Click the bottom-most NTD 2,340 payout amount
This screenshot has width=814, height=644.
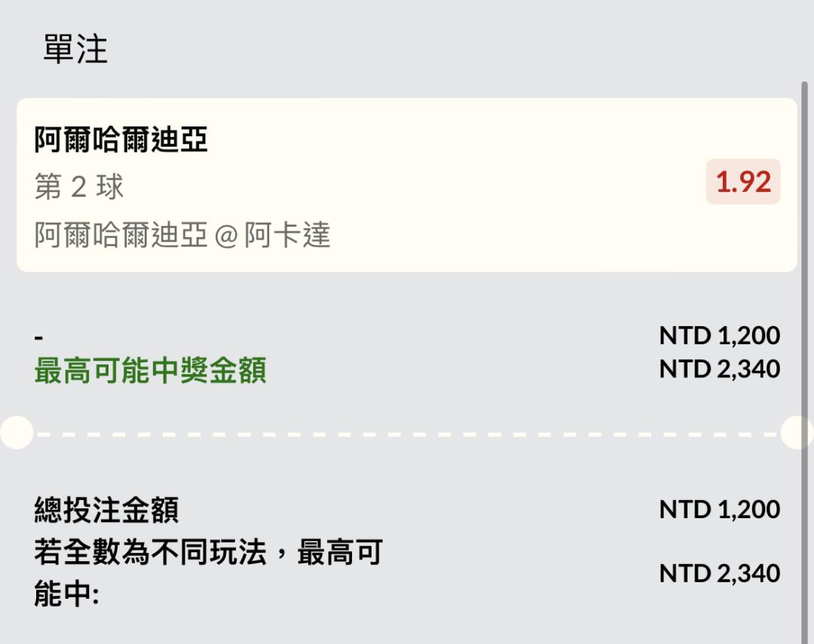click(719, 574)
